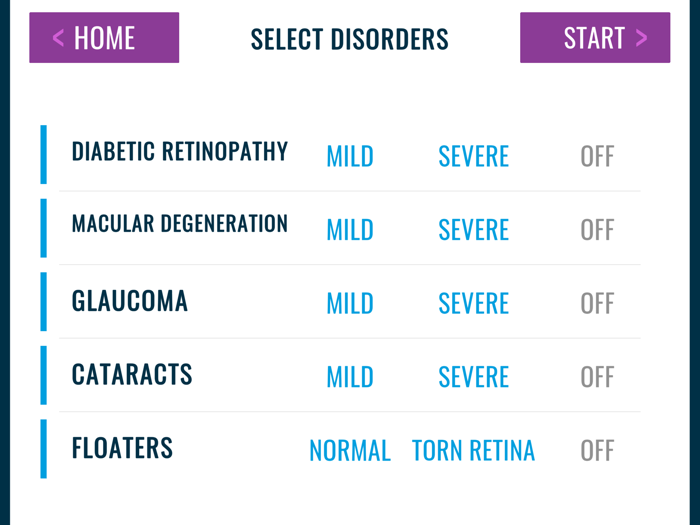Disable Glaucoma with Off option
Viewport: 700px width, 525px height.
coord(597,303)
